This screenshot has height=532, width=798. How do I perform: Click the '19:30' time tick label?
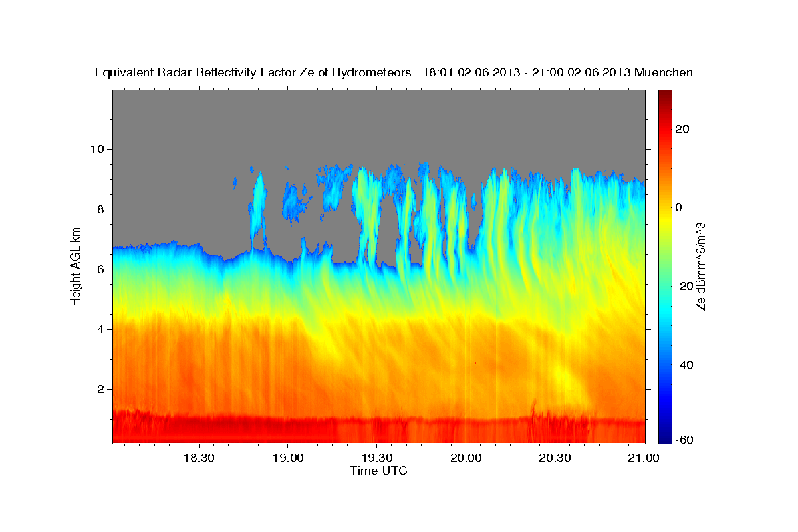tap(376, 458)
